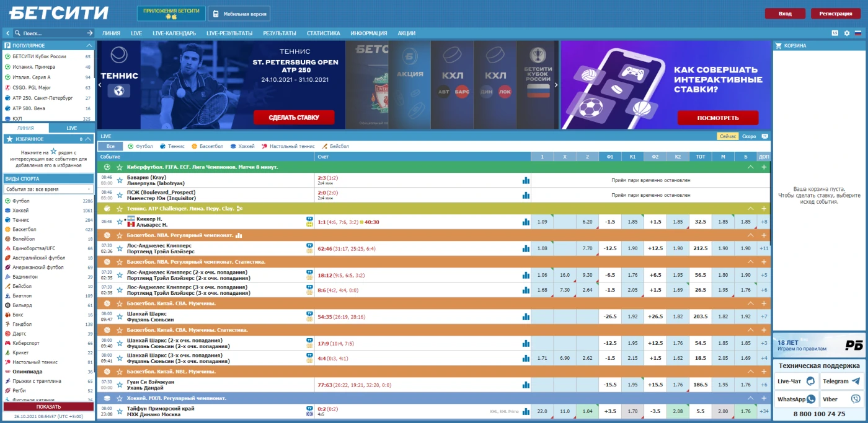Open statistics chart icon for ПСЖ match
868x423 pixels.
pyautogui.click(x=526, y=195)
